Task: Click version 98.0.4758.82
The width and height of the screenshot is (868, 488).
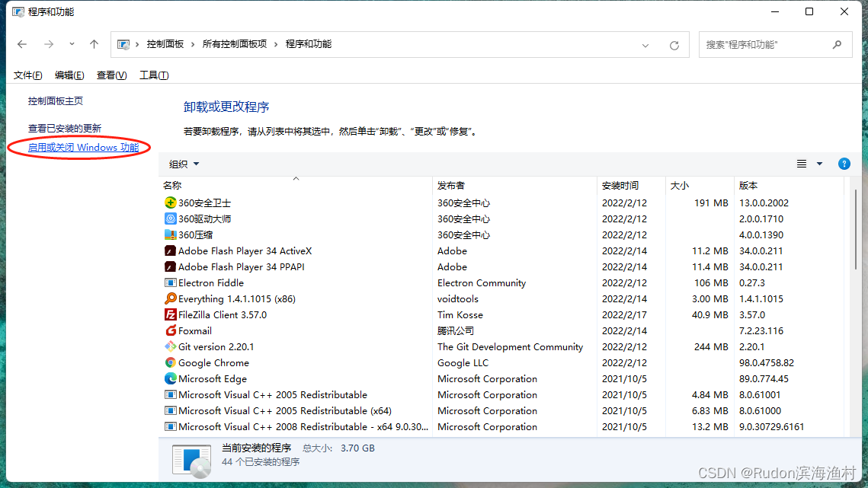Action: [767, 363]
